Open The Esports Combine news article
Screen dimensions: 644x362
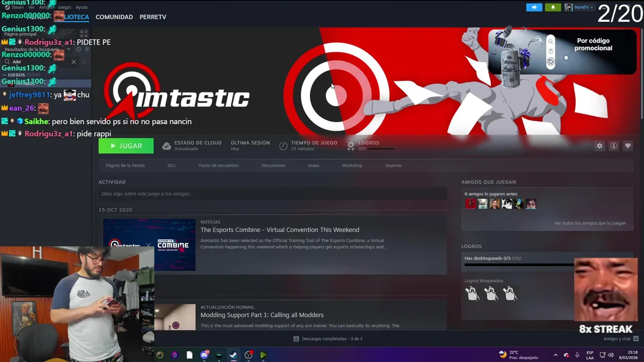click(280, 230)
